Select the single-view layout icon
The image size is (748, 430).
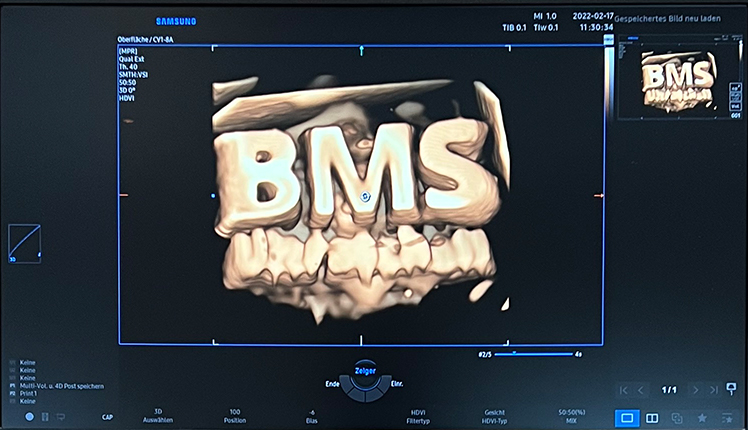click(x=627, y=417)
